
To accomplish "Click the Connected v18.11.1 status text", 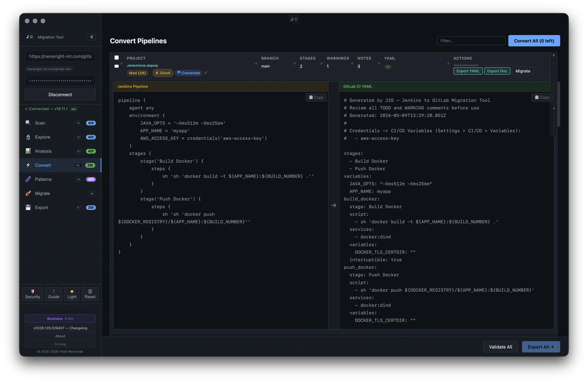I will [46, 109].
